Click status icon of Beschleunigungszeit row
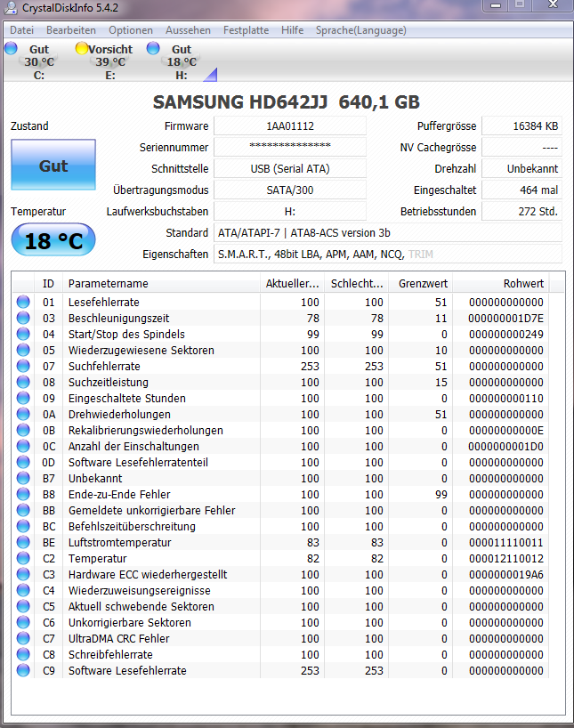Viewport: 574px width, 728px height. 23,318
